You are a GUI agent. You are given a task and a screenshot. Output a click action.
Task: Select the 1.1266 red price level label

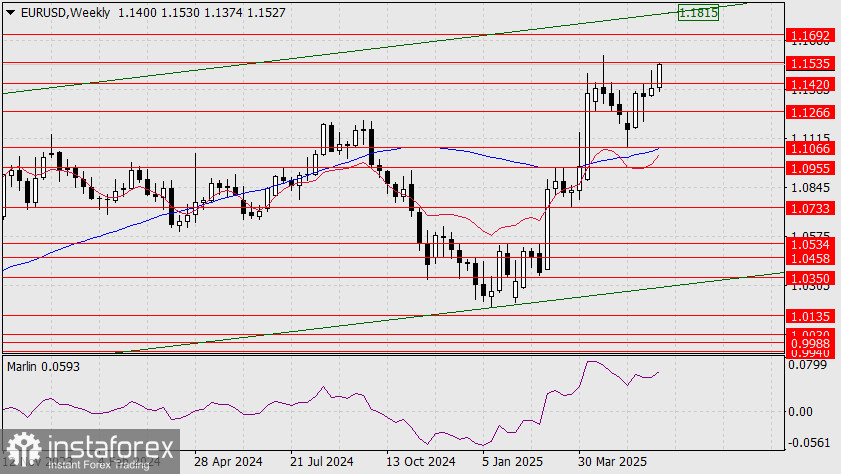coord(810,113)
